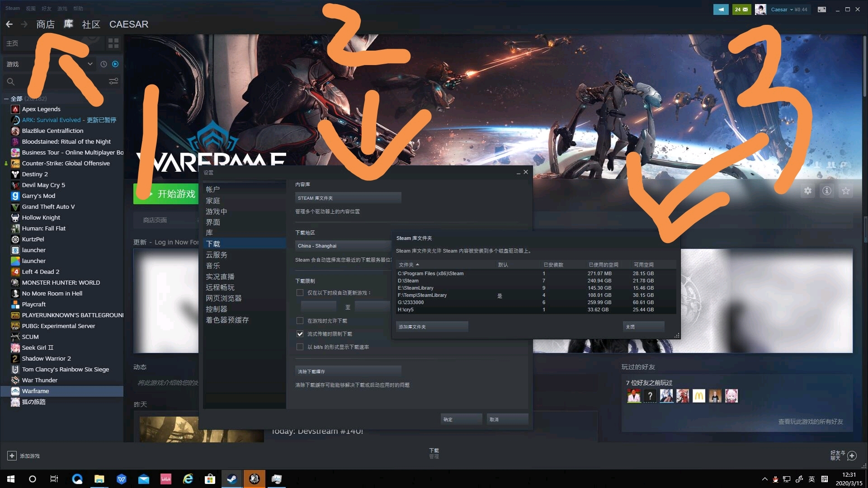The image size is (868, 488).
Task: Expand the 游戏 category dropdown
Action: point(90,64)
